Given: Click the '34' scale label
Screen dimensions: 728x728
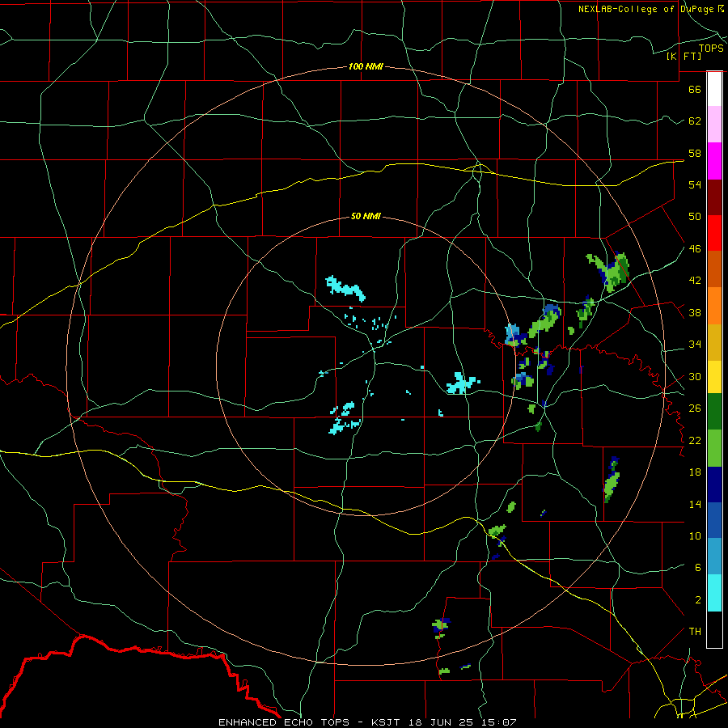Looking at the screenshot, I should (695, 345).
